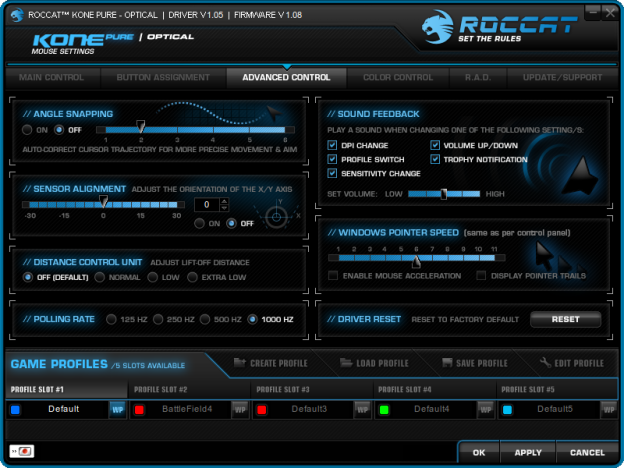Click the WP icon for the Default3 profile
The width and height of the screenshot is (624, 468).
(x=362, y=410)
